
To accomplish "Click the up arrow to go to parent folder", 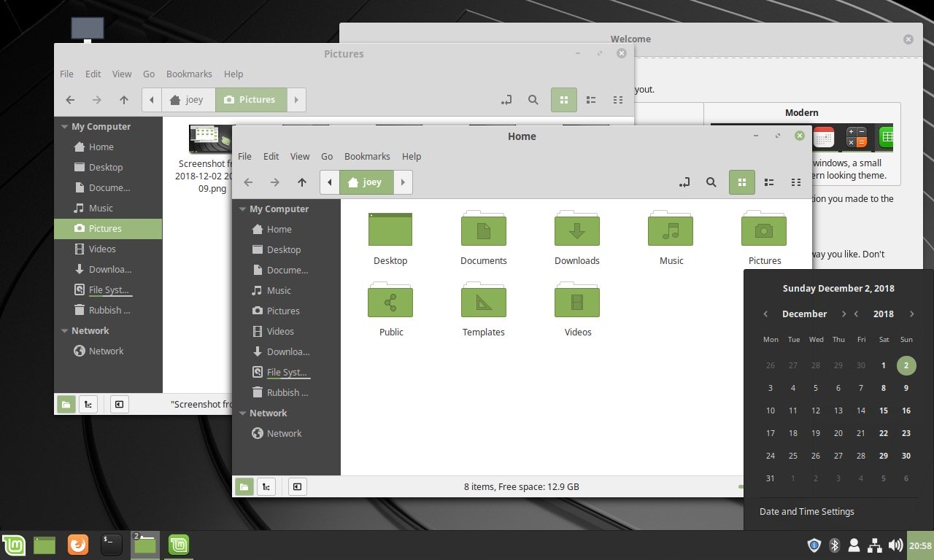I will [301, 182].
